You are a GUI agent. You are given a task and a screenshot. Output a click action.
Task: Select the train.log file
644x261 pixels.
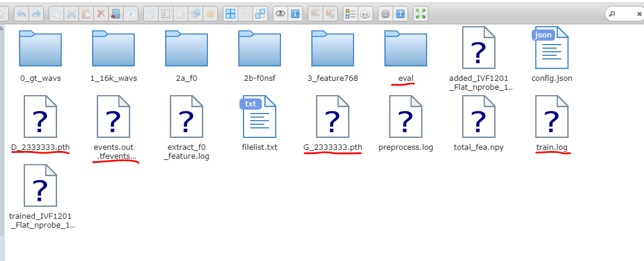(x=552, y=123)
